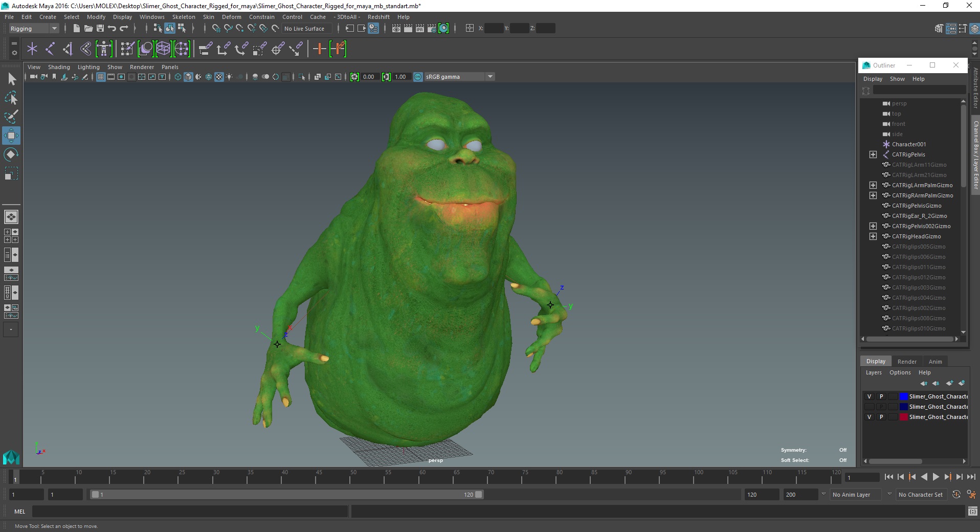Screen dimensions: 980x532
Task: Activate the Move tool in toolbox
Action: (x=11, y=136)
